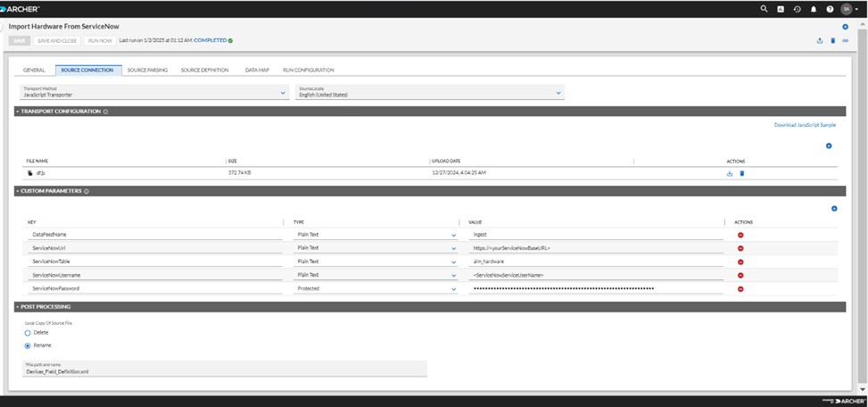Delete this data feed via trash icon

click(832, 40)
